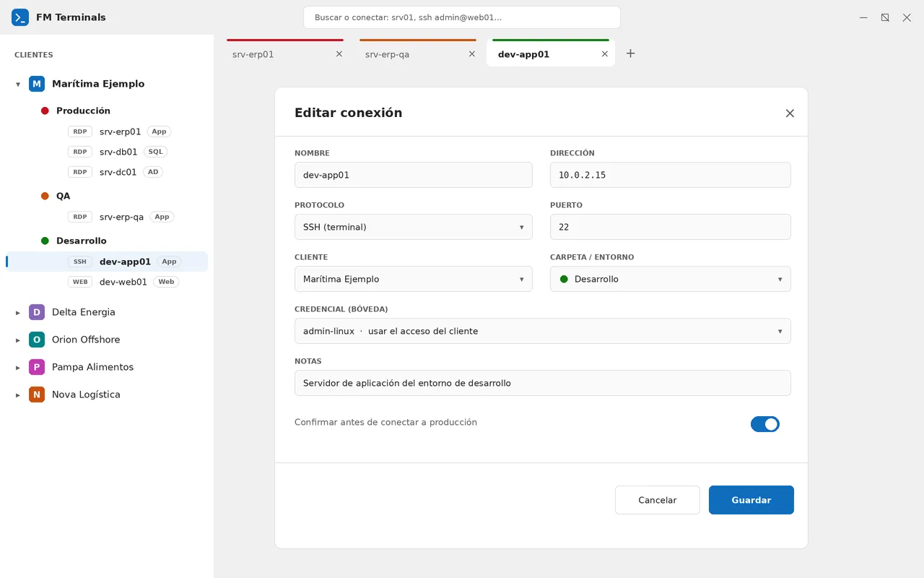924x578 pixels.
Task: Click the green Desarrollo dot in sidebar
Action: (x=45, y=241)
